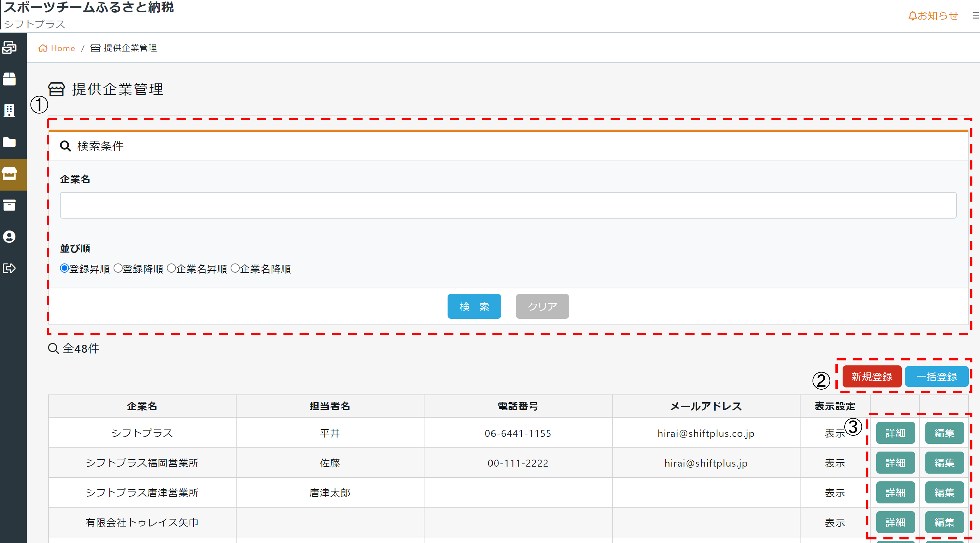The image size is (980, 543).
Task: Open the folder sidebar icon
Action: [9, 142]
